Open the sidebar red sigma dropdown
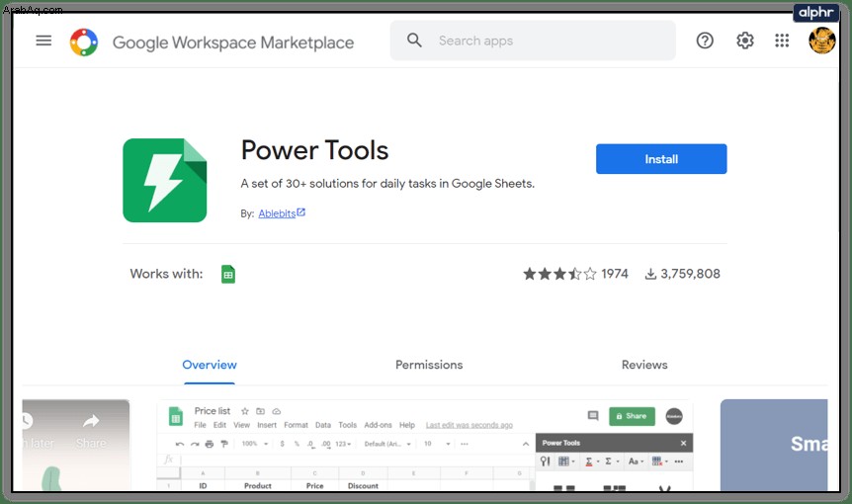 tap(592, 462)
